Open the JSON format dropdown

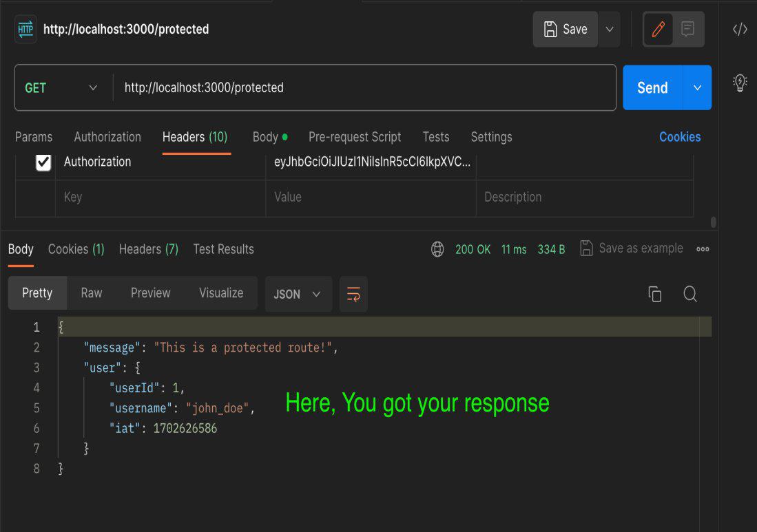coord(298,295)
